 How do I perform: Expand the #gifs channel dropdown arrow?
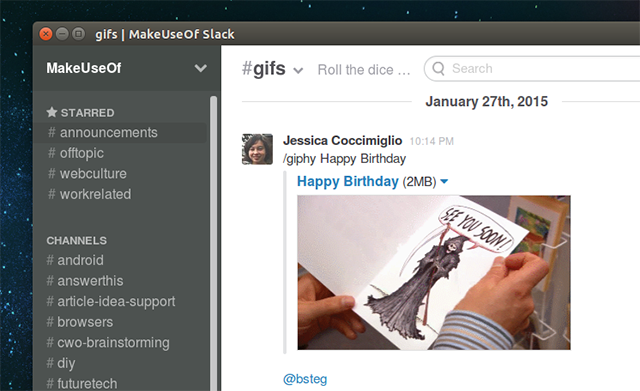click(298, 71)
